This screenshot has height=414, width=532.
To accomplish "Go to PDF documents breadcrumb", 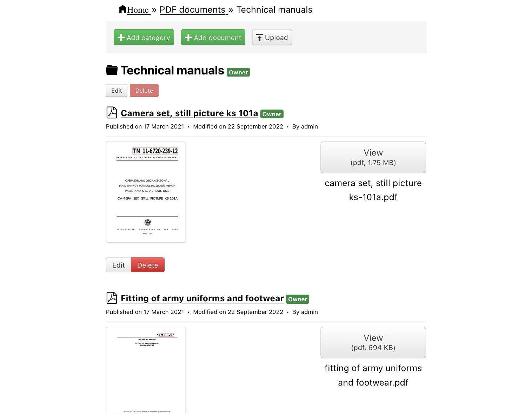I will point(192,10).
